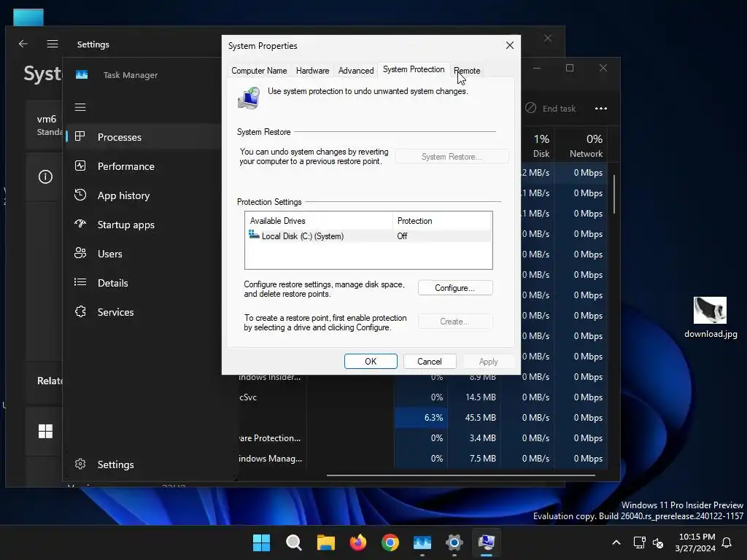Click Windows logo icon in Settings page
This screenshot has height=560, width=747.
click(45, 432)
